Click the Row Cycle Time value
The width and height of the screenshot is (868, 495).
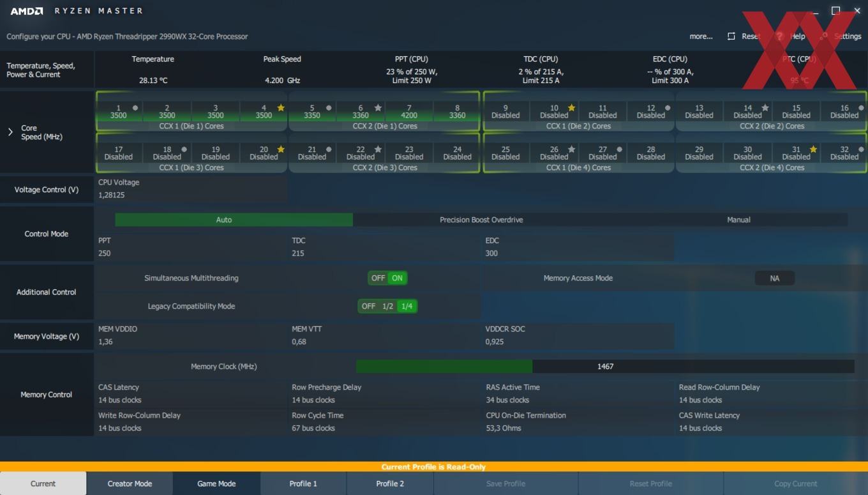click(313, 428)
